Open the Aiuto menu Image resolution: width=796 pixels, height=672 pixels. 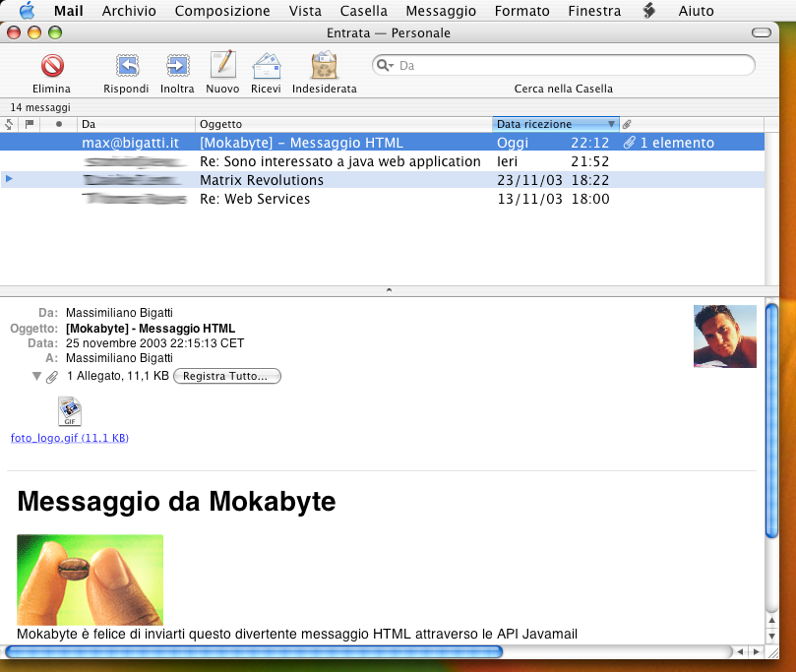click(696, 11)
